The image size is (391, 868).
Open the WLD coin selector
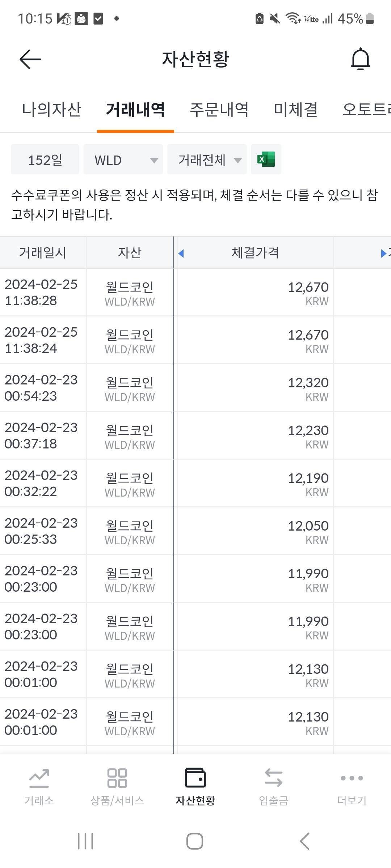pyautogui.click(x=123, y=159)
